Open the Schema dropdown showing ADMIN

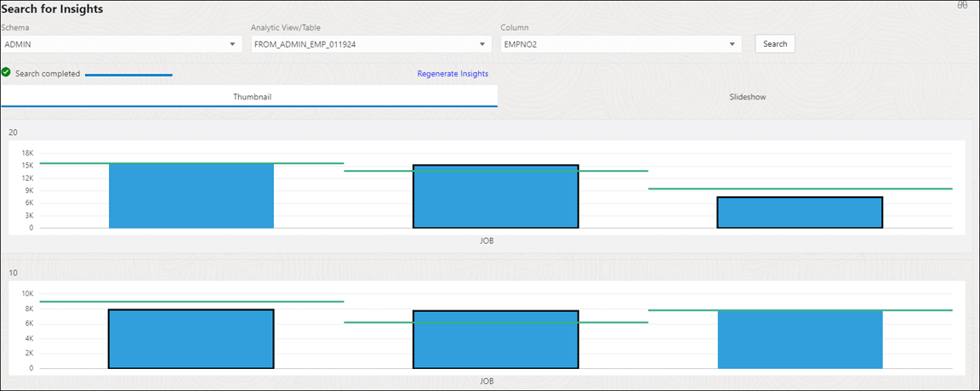pyautogui.click(x=119, y=44)
